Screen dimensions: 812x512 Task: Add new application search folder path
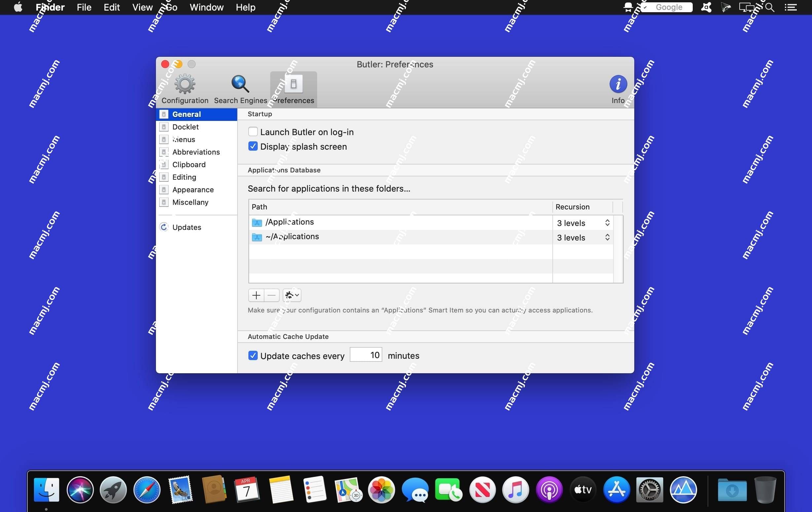point(255,295)
